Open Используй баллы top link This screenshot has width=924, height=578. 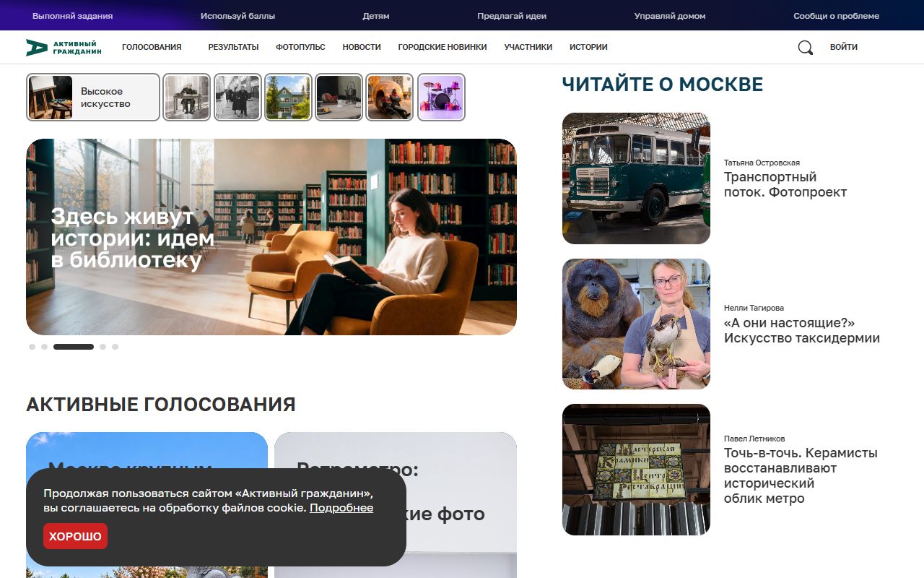tap(238, 16)
